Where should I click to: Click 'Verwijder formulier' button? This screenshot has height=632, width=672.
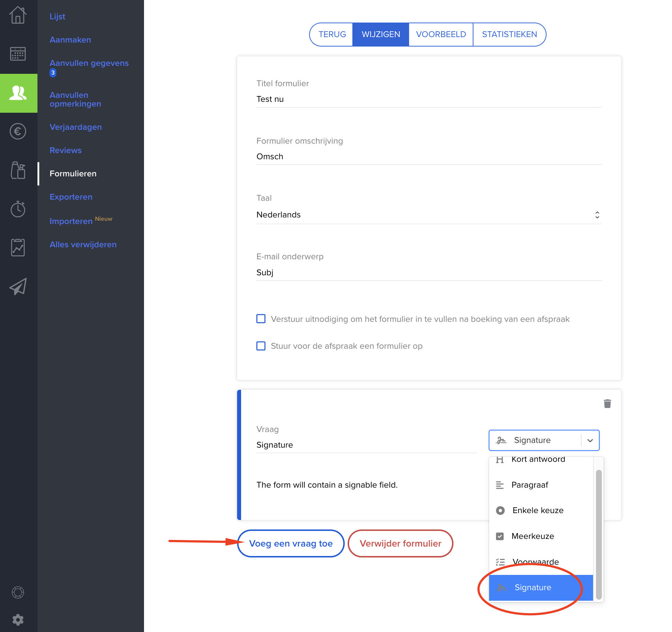[x=400, y=543]
